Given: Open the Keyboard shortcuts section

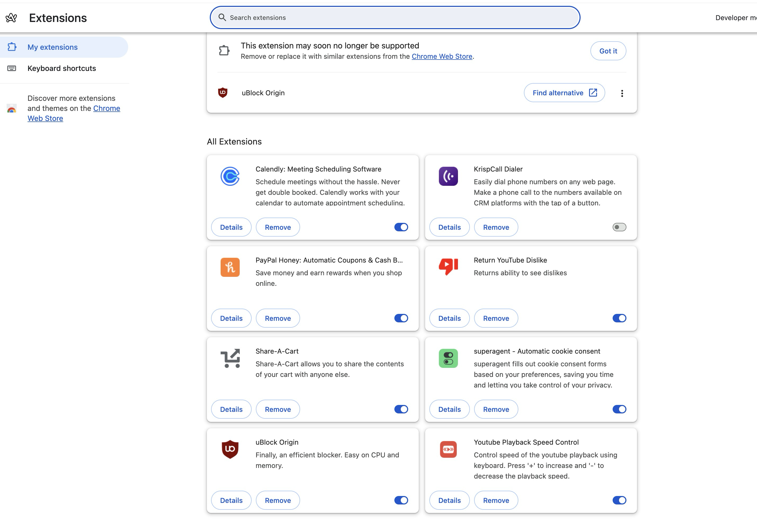Looking at the screenshot, I should click(x=62, y=68).
